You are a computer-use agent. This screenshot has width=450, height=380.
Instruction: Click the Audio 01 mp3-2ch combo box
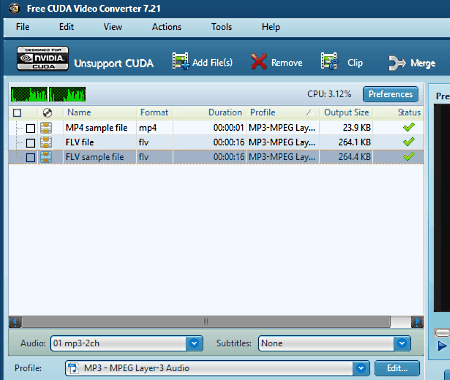(x=126, y=343)
